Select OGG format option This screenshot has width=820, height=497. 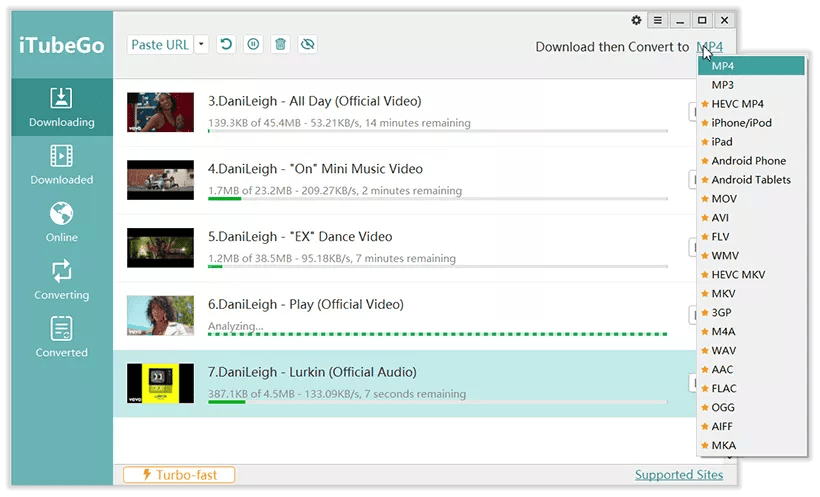751,407
